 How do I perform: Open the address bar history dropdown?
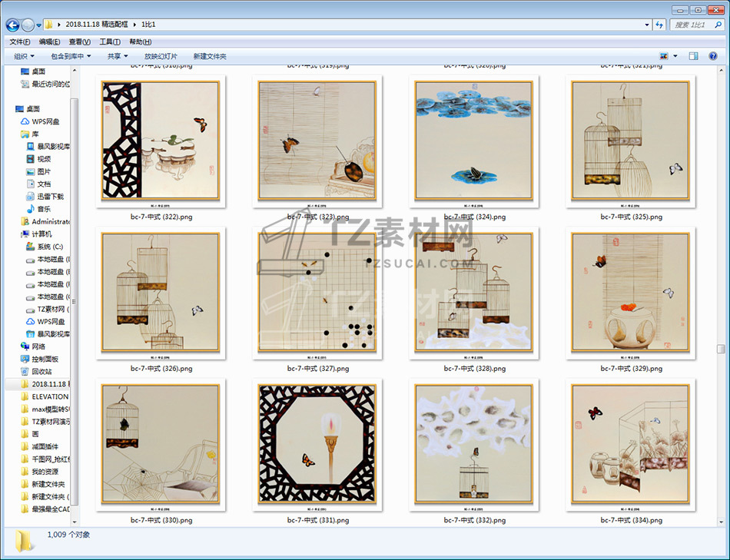647,25
